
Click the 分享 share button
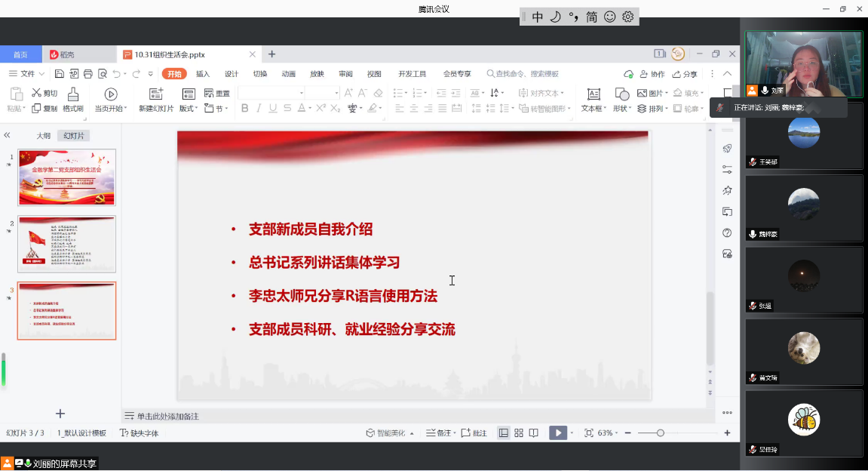click(x=686, y=74)
